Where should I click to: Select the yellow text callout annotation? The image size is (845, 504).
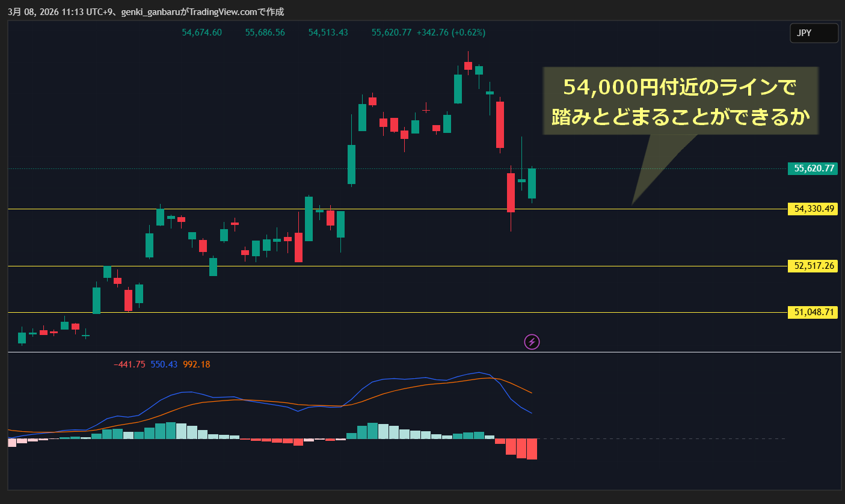[x=680, y=101]
